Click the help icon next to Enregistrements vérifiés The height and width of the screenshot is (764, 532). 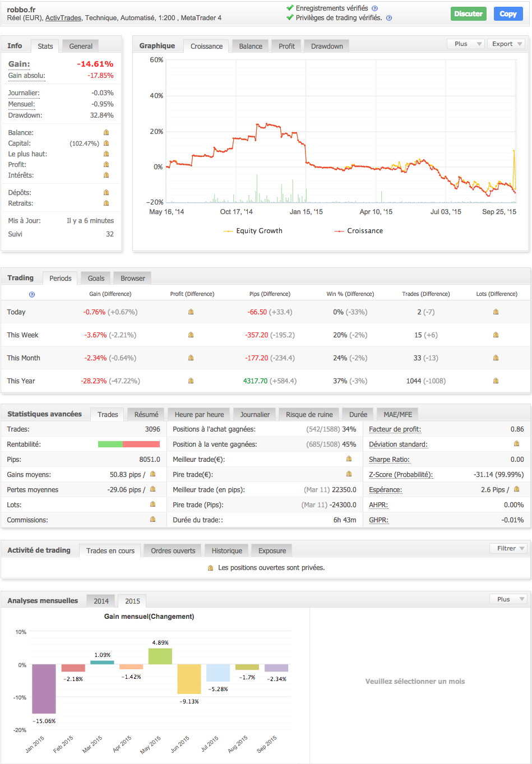pos(374,8)
